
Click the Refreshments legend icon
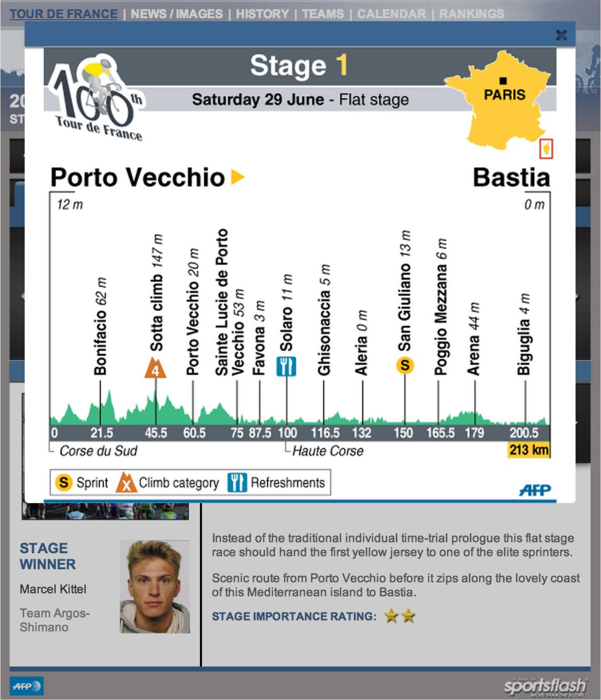click(x=237, y=482)
